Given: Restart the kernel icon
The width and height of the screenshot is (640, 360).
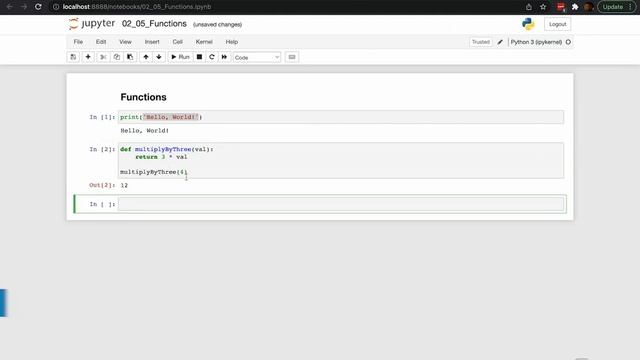Looking at the screenshot, I should click(212, 57).
